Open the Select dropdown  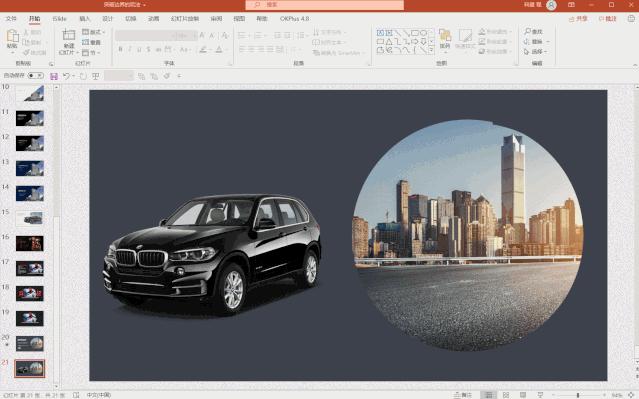[x=535, y=52]
